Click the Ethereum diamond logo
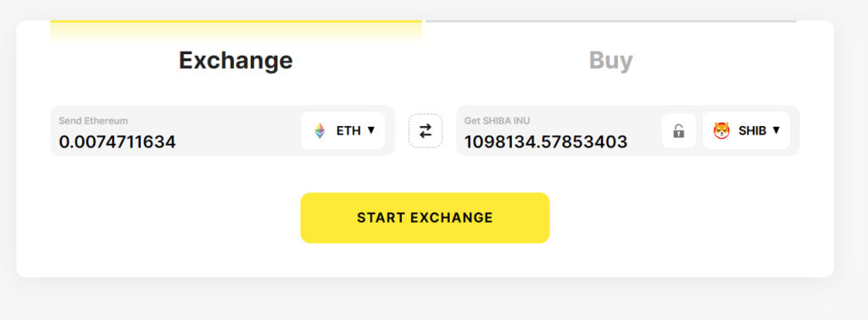This screenshot has height=320, width=868. pyautogui.click(x=320, y=130)
